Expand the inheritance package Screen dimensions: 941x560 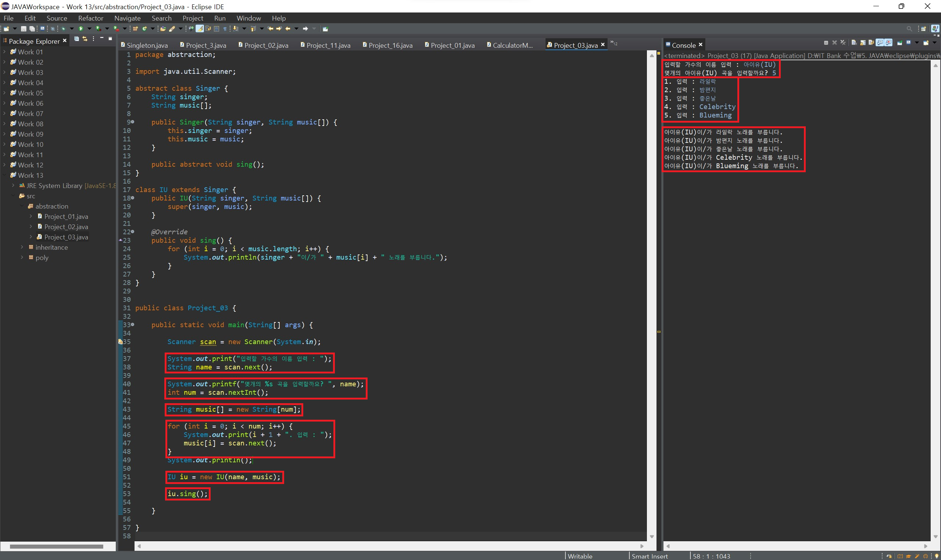coord(22,247)
